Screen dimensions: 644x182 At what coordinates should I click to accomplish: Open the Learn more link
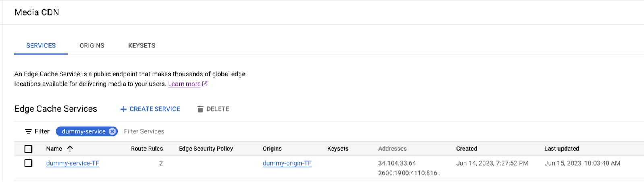click(184, 84)
